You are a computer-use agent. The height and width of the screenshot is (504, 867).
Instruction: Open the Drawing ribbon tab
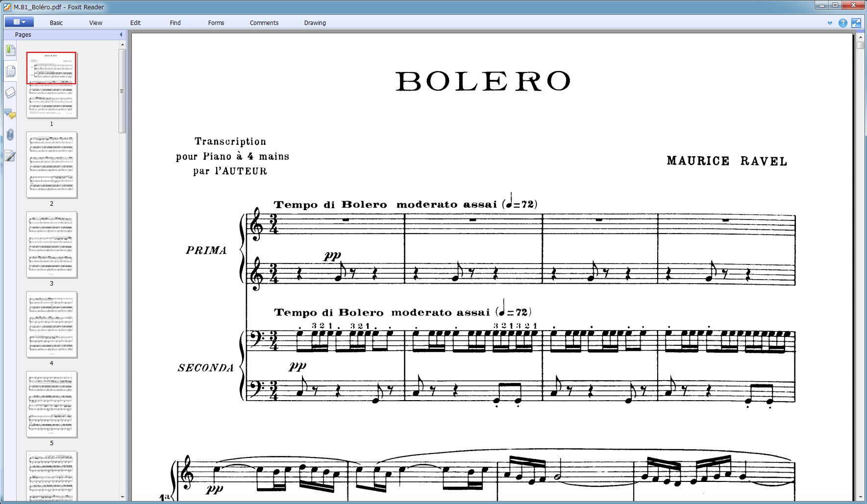pos(315,23)
